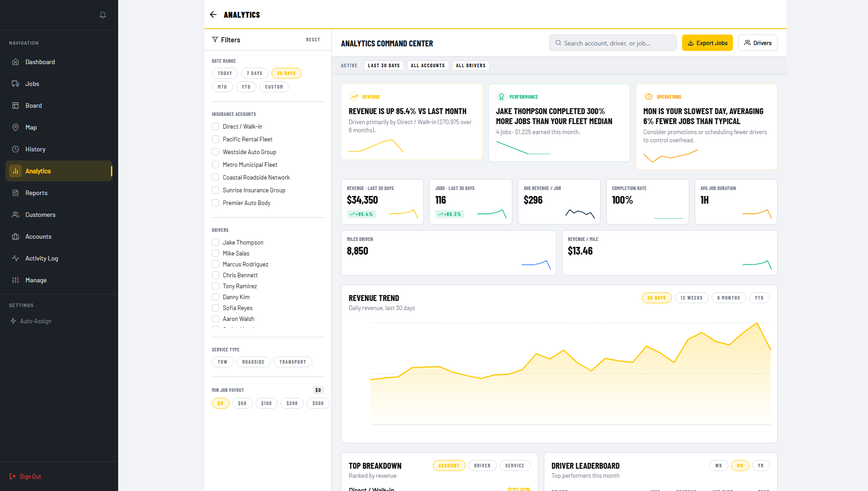The image size is (868, 491).
Task: Open Manage via the sliders icon
Action: (x=15, y=280)
